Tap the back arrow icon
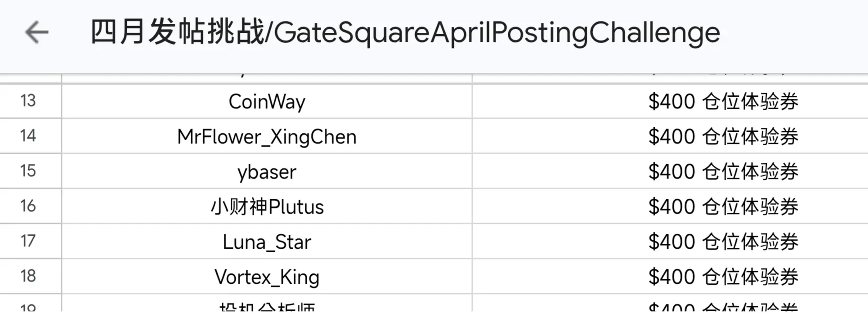The height and width of the screenshot is (313, 868). coord(36,32)
